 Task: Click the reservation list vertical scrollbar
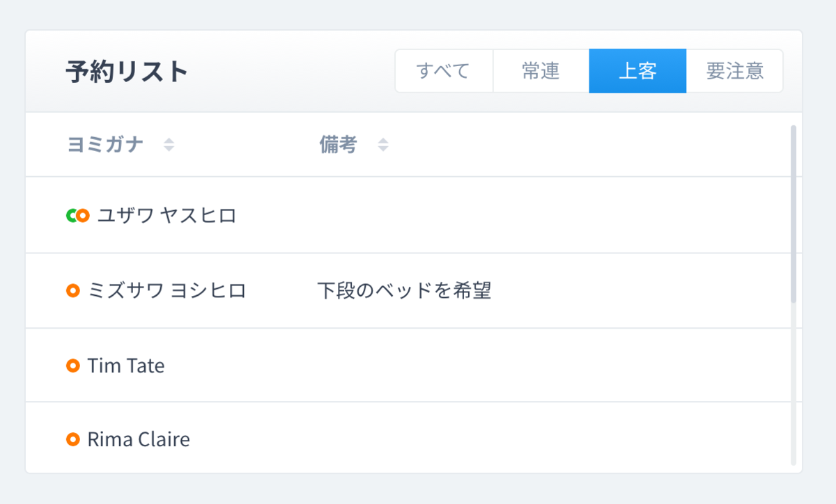point(794,214)
